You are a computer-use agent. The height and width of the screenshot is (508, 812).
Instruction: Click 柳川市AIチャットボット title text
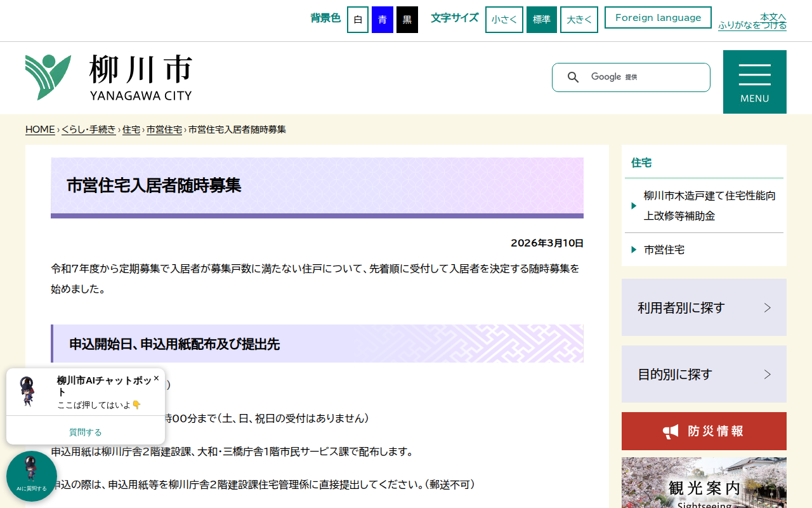pyautogui.click(x=104, y=386)
